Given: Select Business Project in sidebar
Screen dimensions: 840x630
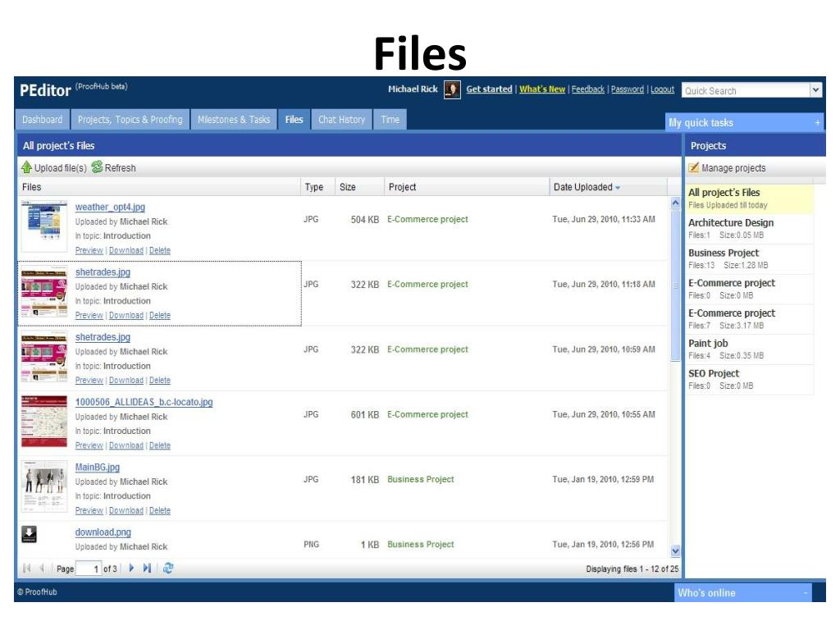Looking at the screenshot, I should tap(750, 258).
